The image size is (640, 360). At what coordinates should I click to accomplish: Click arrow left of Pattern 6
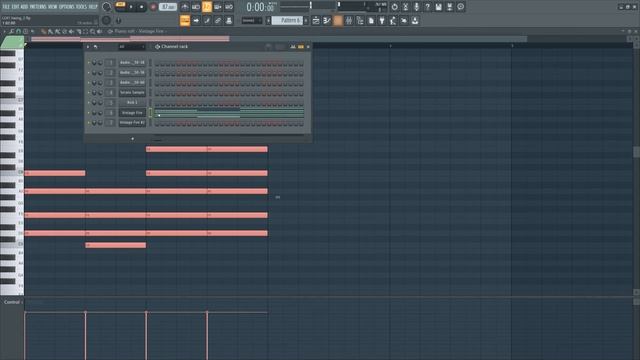click(x=268, y=20)
